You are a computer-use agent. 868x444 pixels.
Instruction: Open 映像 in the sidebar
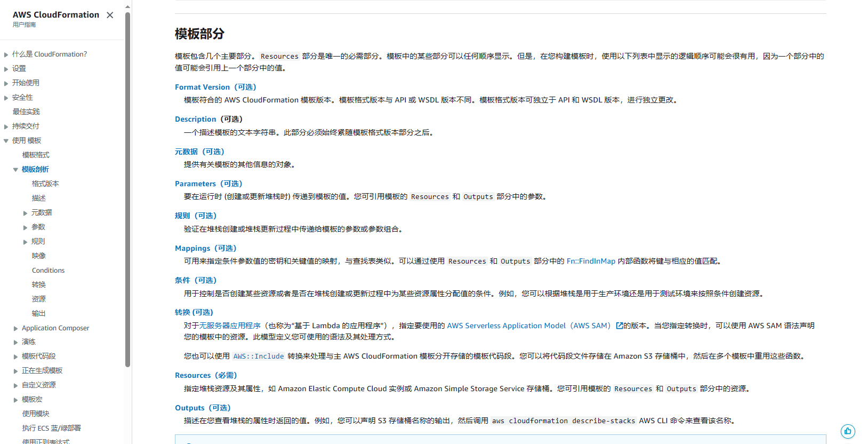(x=38, y=256)
